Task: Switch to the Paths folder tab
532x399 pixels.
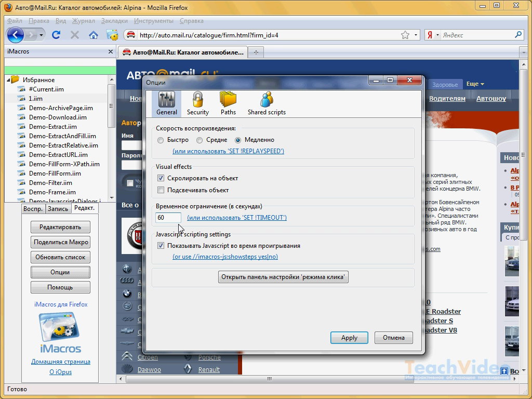Action: click(x=228, y=103)
